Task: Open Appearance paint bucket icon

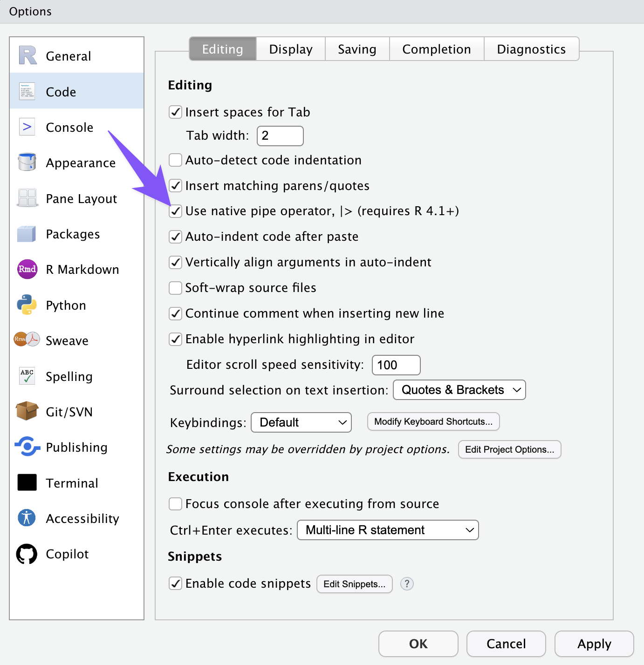Action: click(27, 163)
